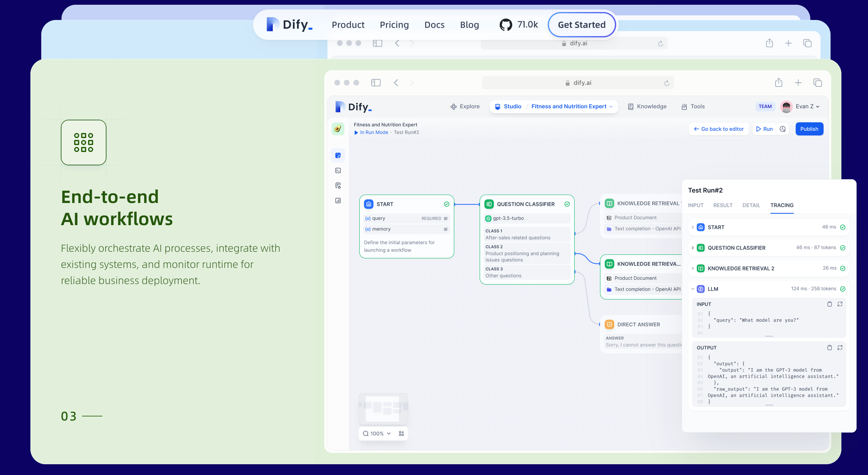Open the fitness app avocado icon

tap(338, 129)
